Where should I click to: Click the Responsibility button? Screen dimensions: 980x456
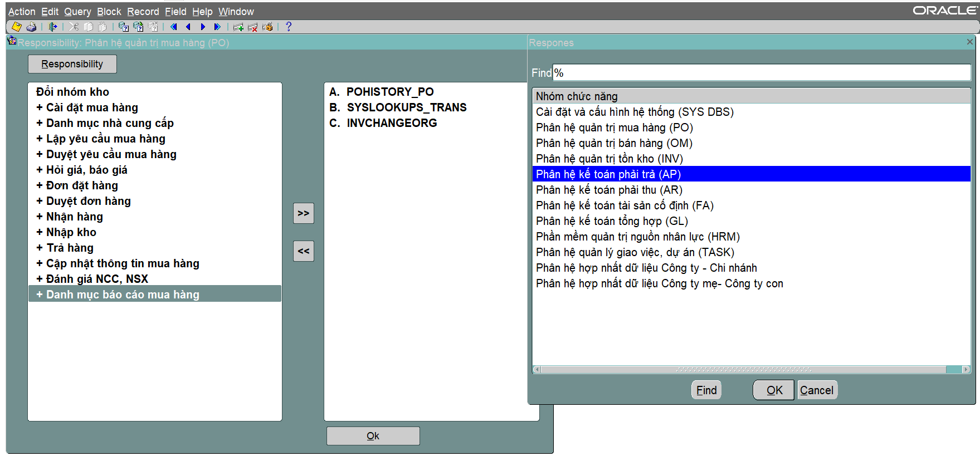[x=72, y=64]
